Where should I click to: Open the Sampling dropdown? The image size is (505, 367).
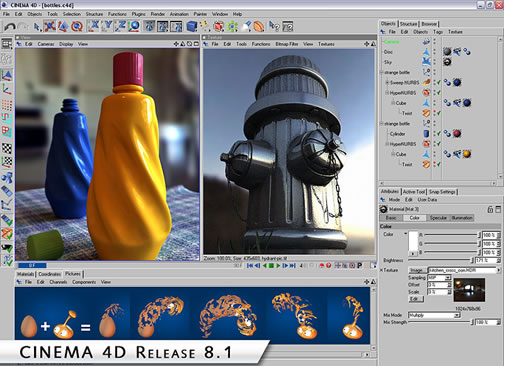point(439,278)
